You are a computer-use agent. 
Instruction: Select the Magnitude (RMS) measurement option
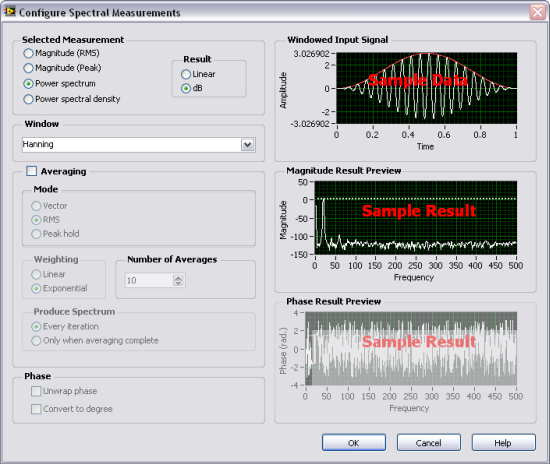click(x=61, y=53)
